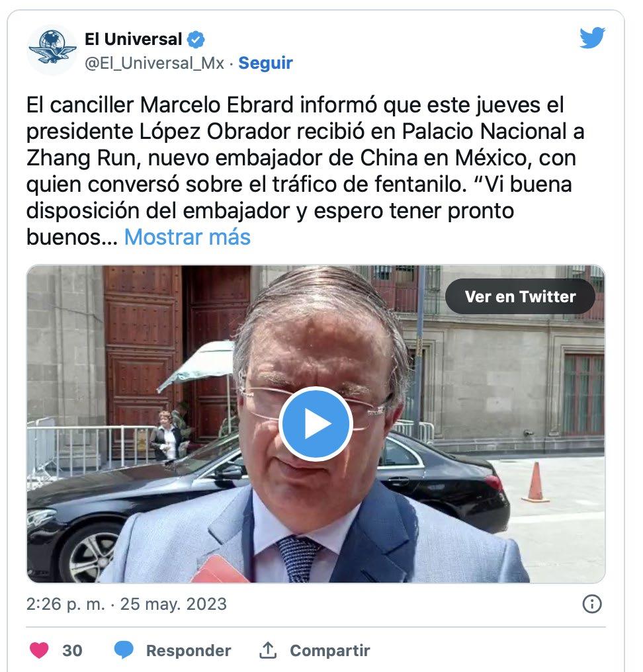The width and height of the screenshot is (643, 672).
Task: Play the embedded video
Action: pos(316,424)
